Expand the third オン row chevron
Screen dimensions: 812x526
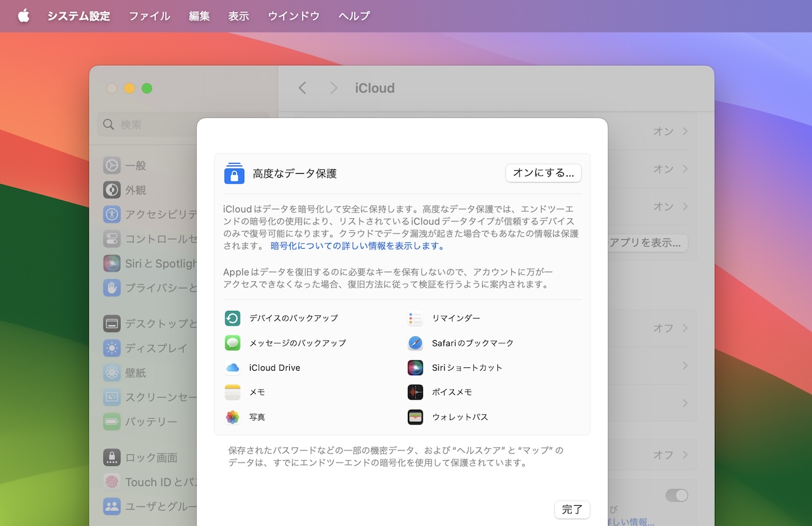pyautogui.click(x=685, y=206)
